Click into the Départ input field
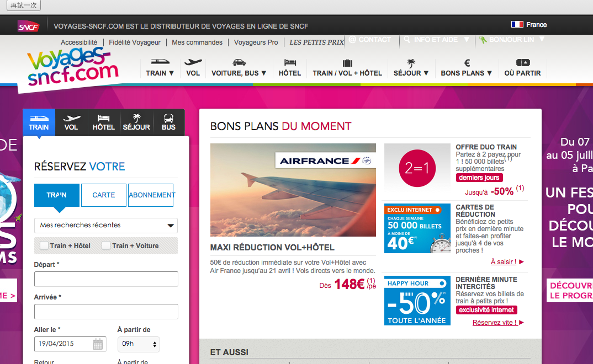 point(106,279)
